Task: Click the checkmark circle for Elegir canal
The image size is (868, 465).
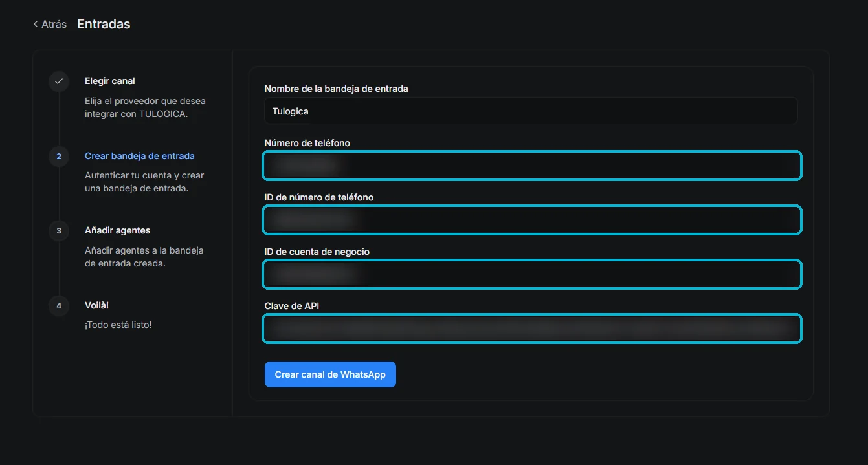Action: click(x=59, y=81)
